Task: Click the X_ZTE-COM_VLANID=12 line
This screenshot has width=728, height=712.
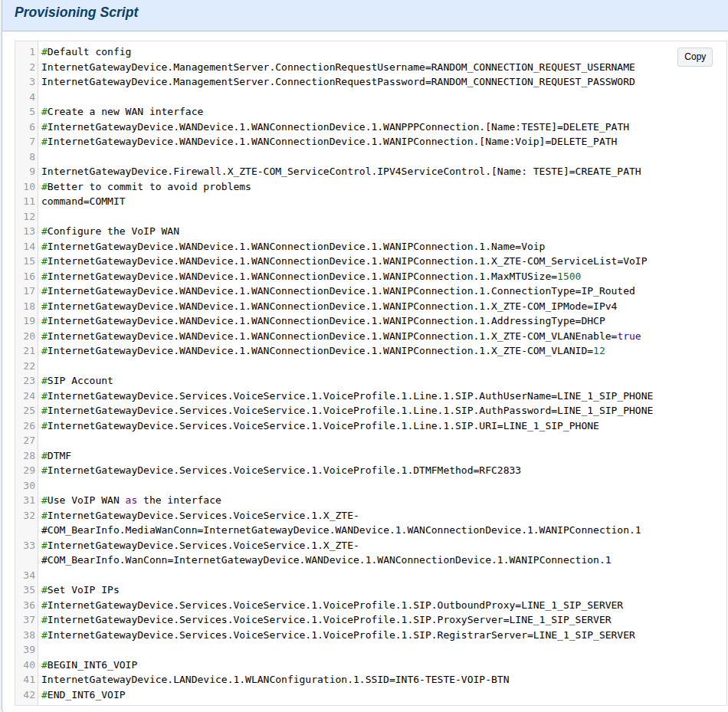Action: tap(323, 351)
